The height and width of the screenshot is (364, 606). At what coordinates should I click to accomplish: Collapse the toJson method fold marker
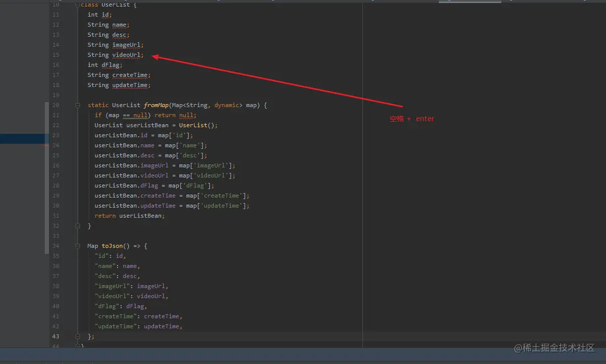pos(78,246)
